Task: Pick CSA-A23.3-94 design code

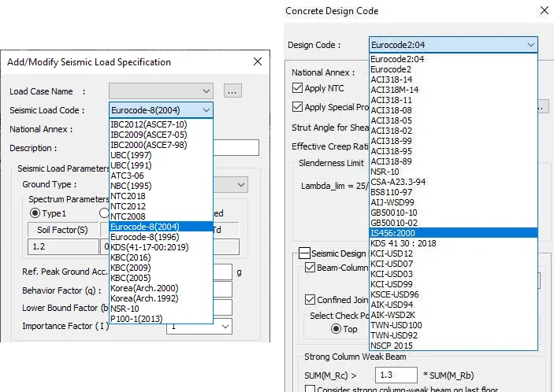Action: (x=453, y=182)
